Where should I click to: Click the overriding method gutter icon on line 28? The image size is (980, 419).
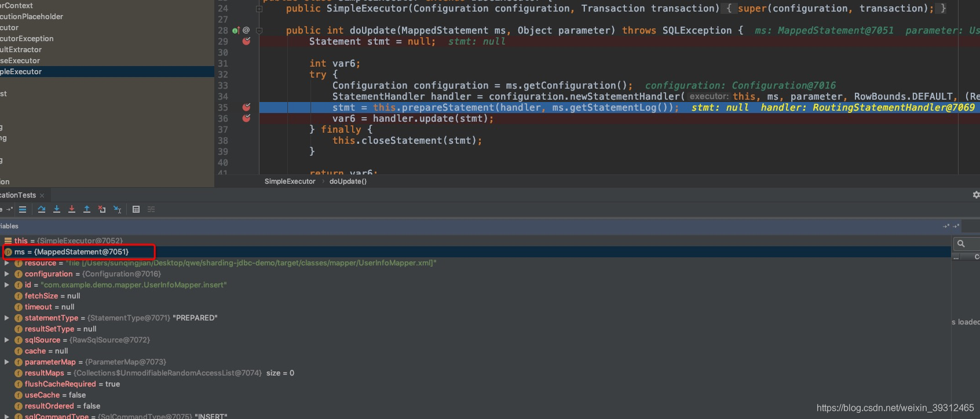236,30
